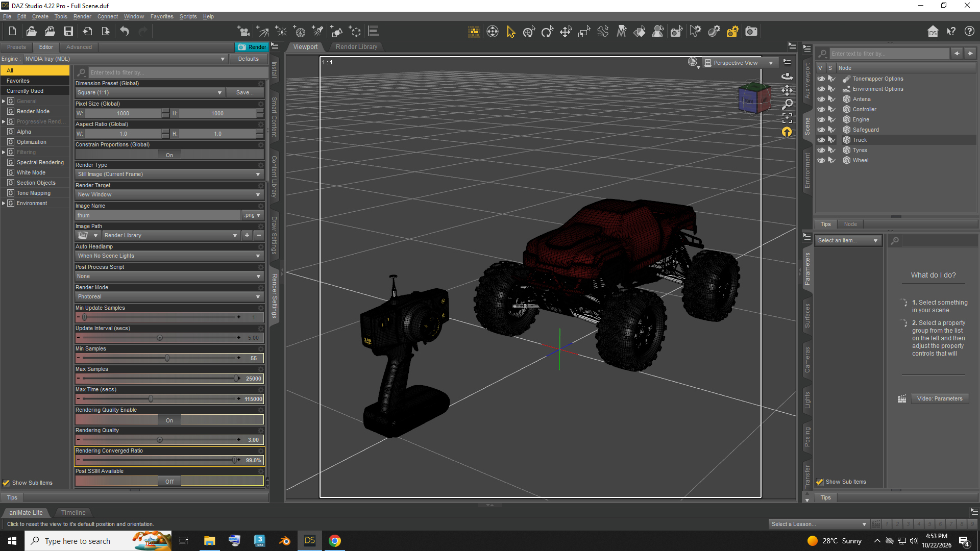Open the Render menu in the menu bar
This screenshot has height=551, width=980.
pos(82,16)
